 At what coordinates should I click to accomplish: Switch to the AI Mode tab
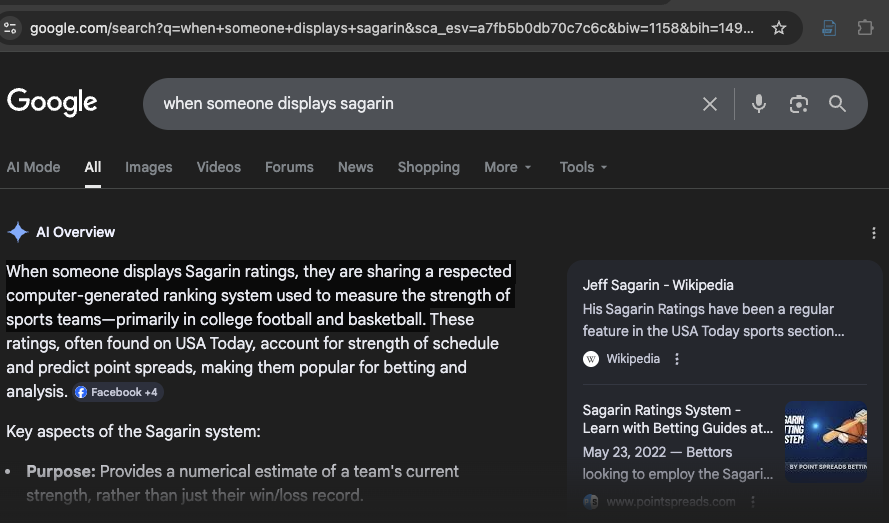coord(33,167)
